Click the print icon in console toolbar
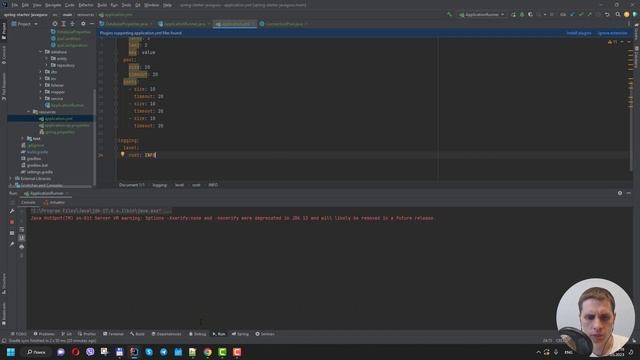The height and width of the screenshot is (360, 640). (22, 247)
